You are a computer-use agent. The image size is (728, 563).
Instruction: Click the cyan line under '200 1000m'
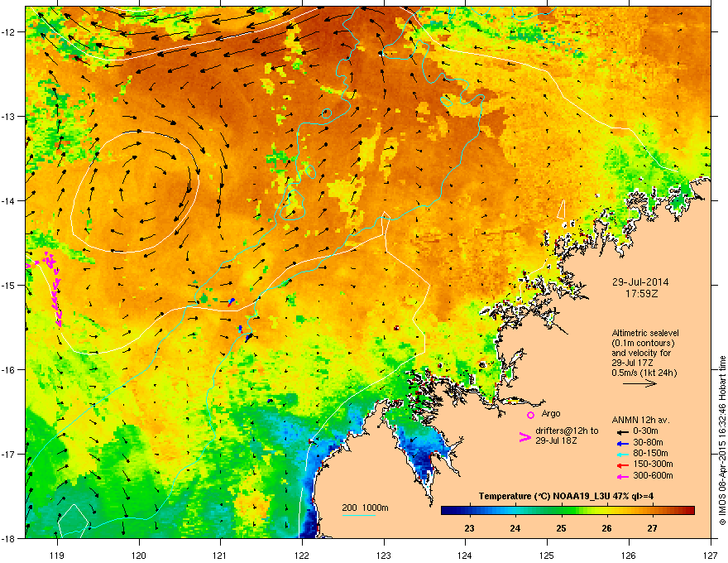tap(358, 515)
